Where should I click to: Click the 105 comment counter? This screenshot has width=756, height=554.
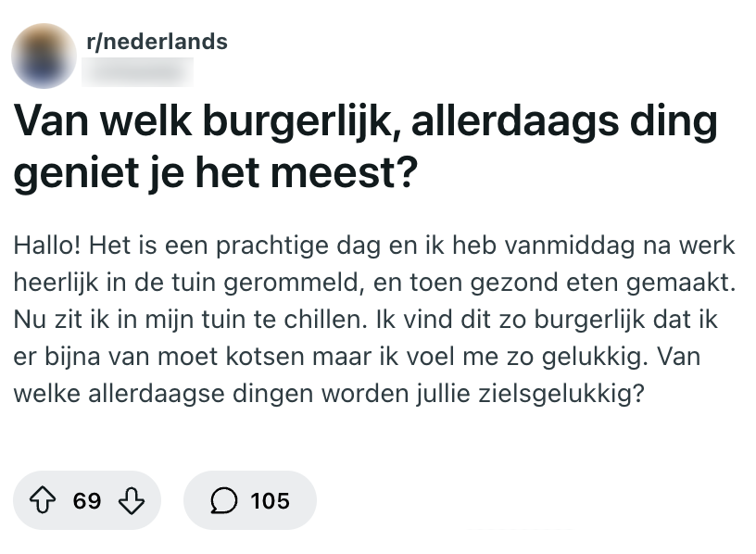(x=270, y=500)
